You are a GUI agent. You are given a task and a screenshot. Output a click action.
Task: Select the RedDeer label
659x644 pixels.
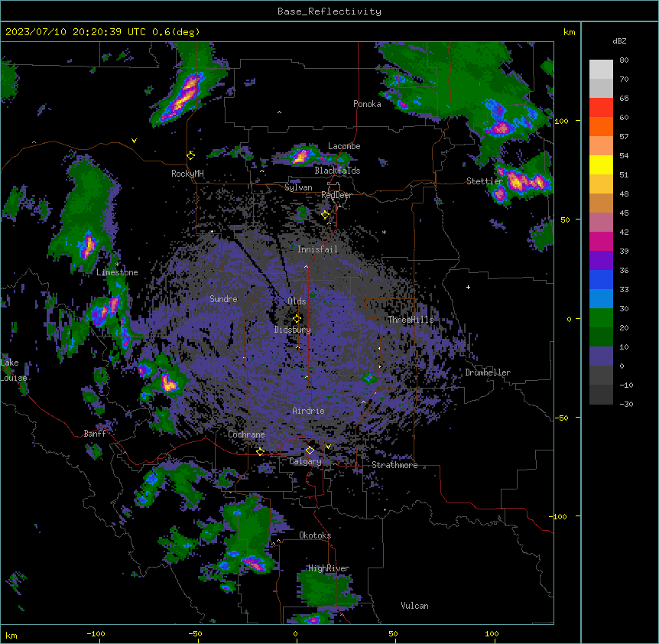[x=336, y=195]
